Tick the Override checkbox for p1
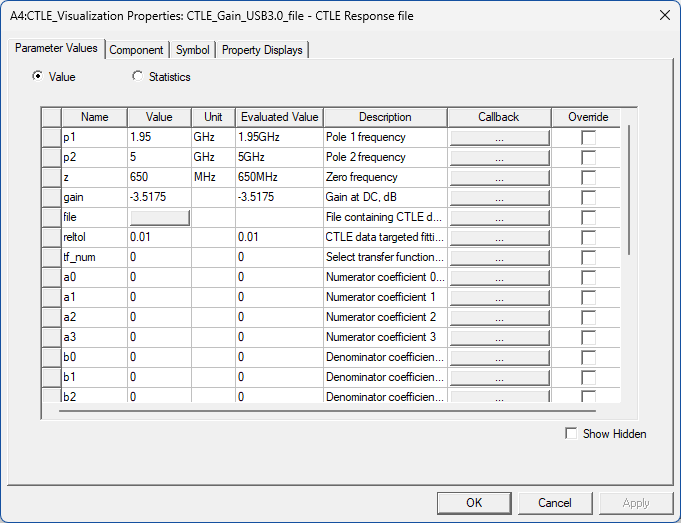The image size is (681, 523). coord(588,138)
